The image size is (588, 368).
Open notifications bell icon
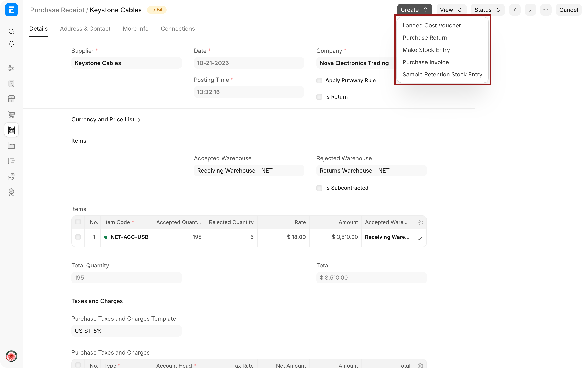pyautogui.click(x=11, y=44)
